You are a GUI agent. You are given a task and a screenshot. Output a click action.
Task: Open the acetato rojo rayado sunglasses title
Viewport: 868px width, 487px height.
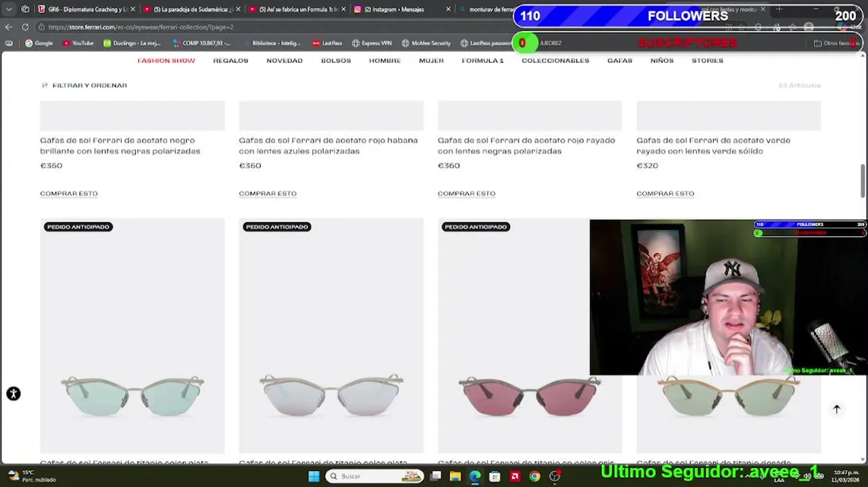coord(527,145)
